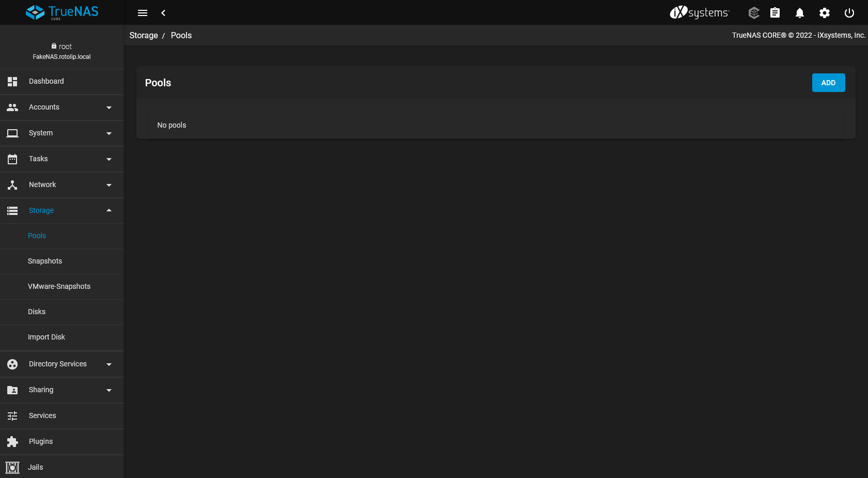
Task: Open the alerts bell icon
Action: tap(800, 13)
